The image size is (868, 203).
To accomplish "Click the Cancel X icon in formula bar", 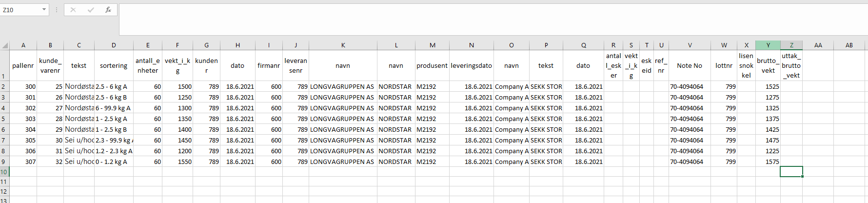I will coord(73,10).
